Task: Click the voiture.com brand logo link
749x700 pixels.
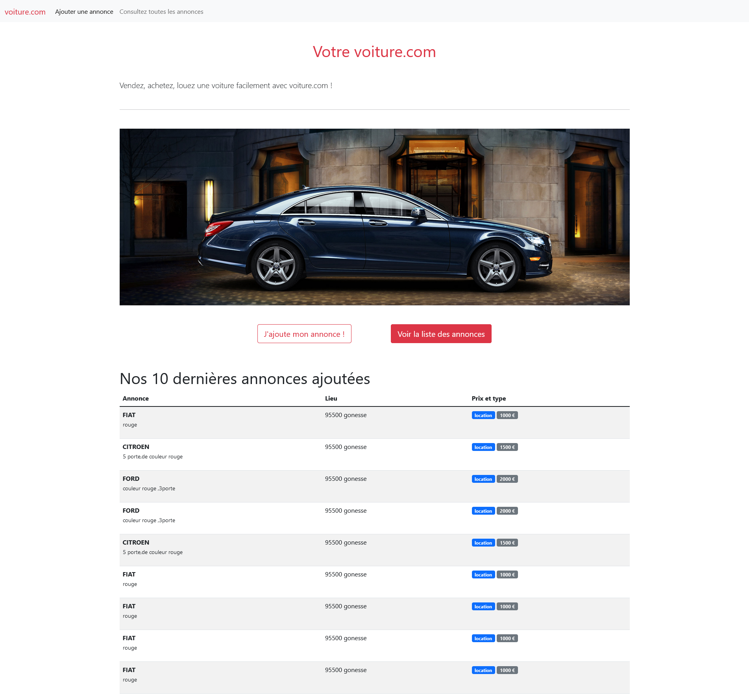Action: click(25, 12)
